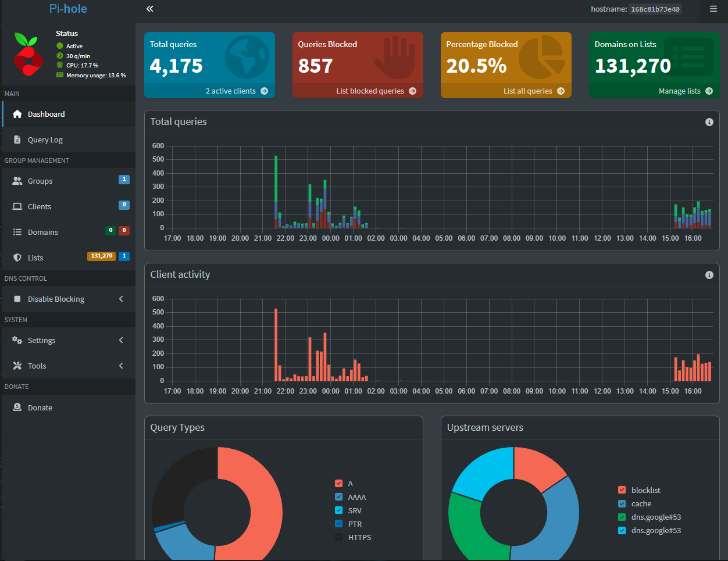Click the info icon on Total queries chart
The width and height of the screenshot is (728, 561).
pos(709,122)
